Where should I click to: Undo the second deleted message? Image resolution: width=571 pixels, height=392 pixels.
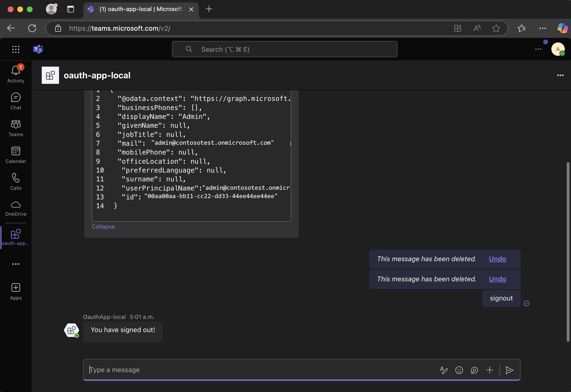pos(497,279)
